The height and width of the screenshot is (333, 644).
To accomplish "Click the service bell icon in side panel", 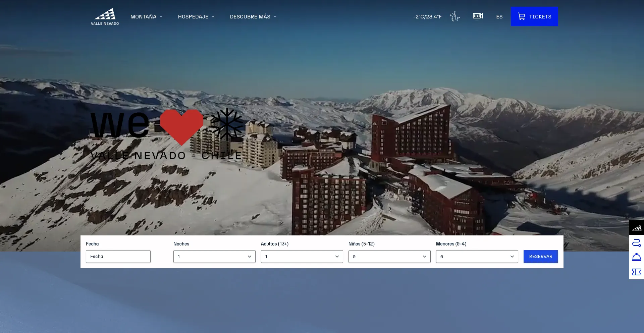I will coord(637,257).
